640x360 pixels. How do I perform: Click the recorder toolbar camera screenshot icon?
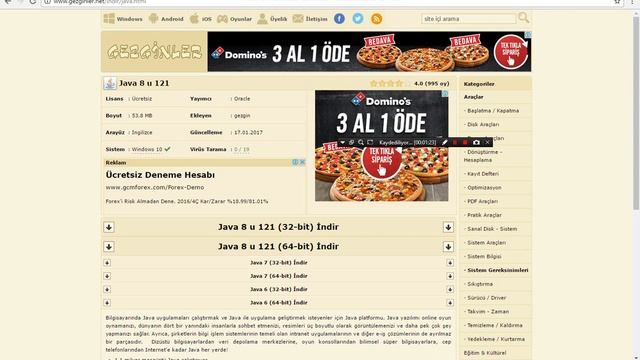(476, 142)
